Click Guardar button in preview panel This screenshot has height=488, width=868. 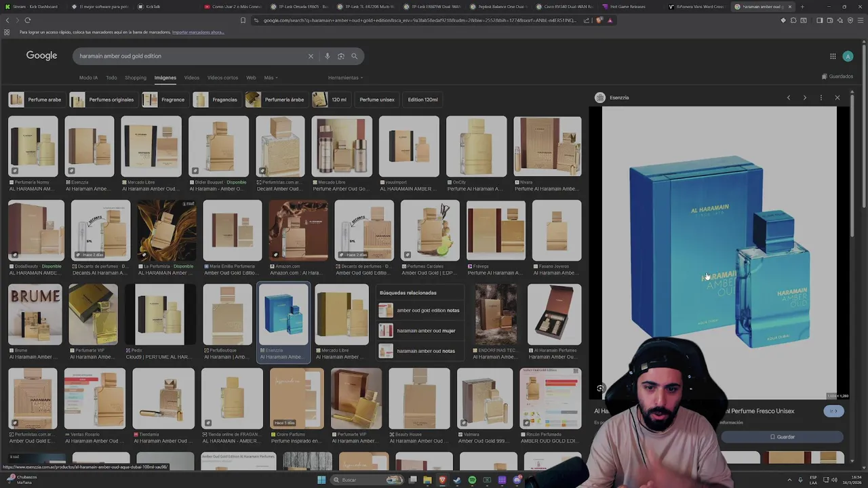pyautogui.click(x=782, y=437)
